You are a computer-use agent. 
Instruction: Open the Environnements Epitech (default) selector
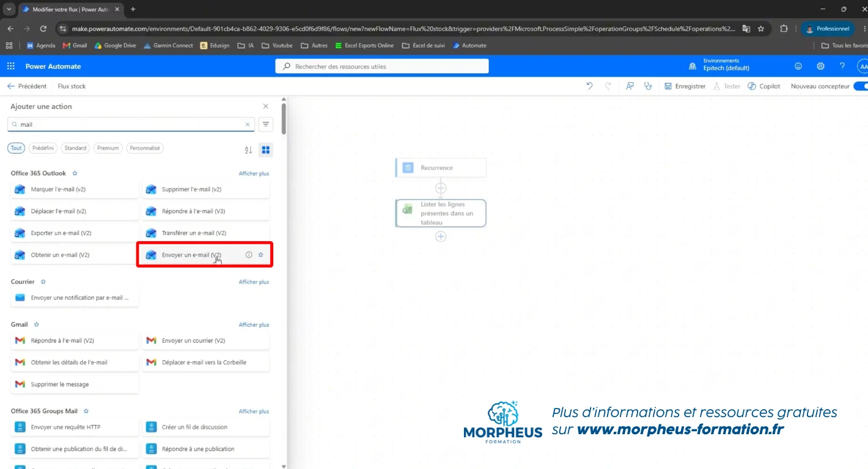pyautogui.click(x=719, y=65)
